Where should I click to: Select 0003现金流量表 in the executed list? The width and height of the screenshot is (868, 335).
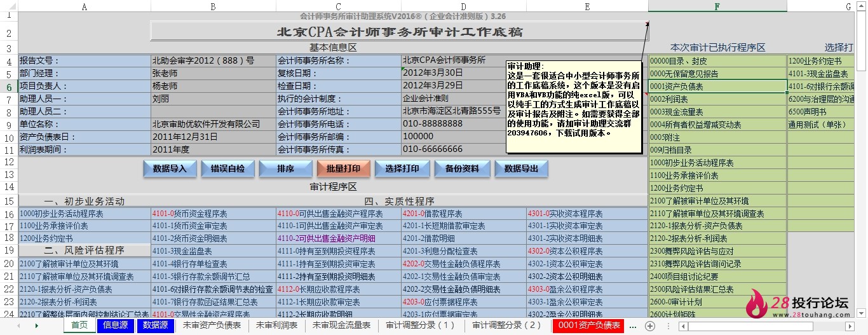click(717, 112)
